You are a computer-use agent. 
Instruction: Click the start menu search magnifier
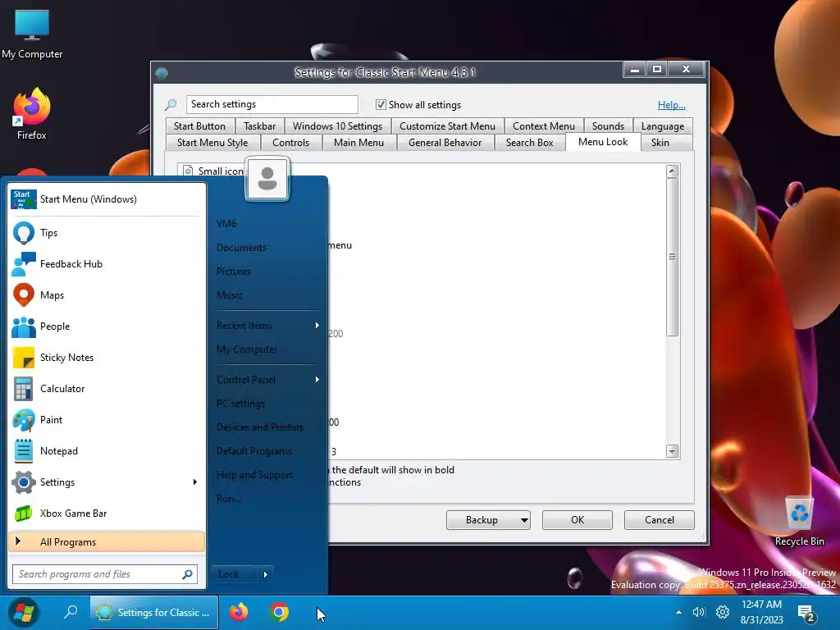(187, 574)
